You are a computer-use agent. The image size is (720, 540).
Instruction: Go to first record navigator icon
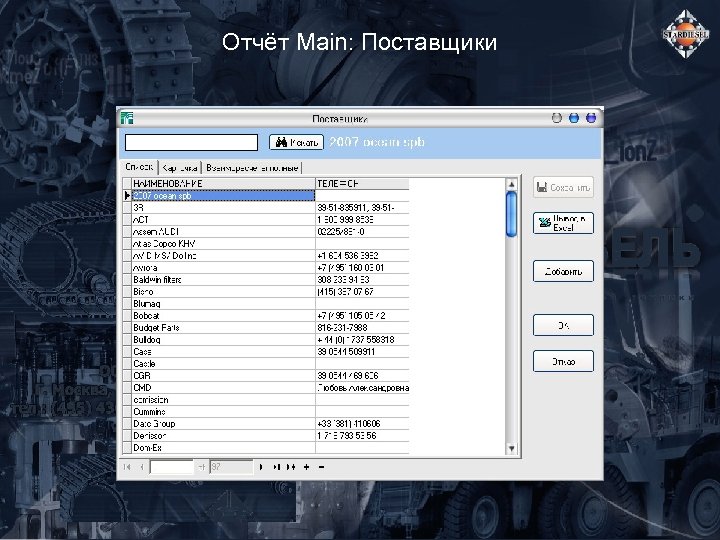pos(127,467)
